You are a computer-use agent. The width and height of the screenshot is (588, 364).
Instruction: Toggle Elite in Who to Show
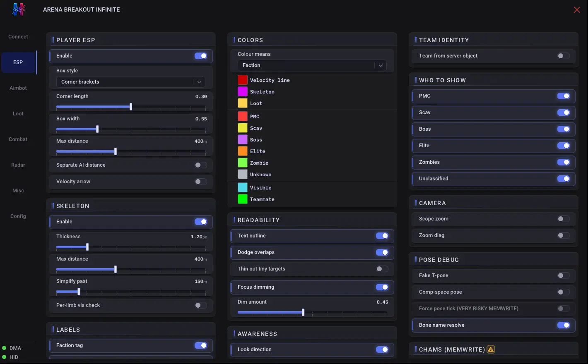[564, 146]
